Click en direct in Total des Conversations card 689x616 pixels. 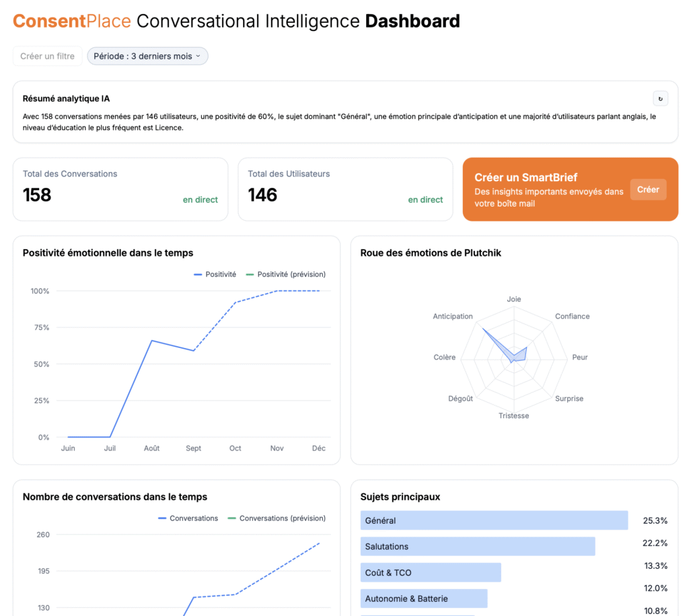[201, 200]
